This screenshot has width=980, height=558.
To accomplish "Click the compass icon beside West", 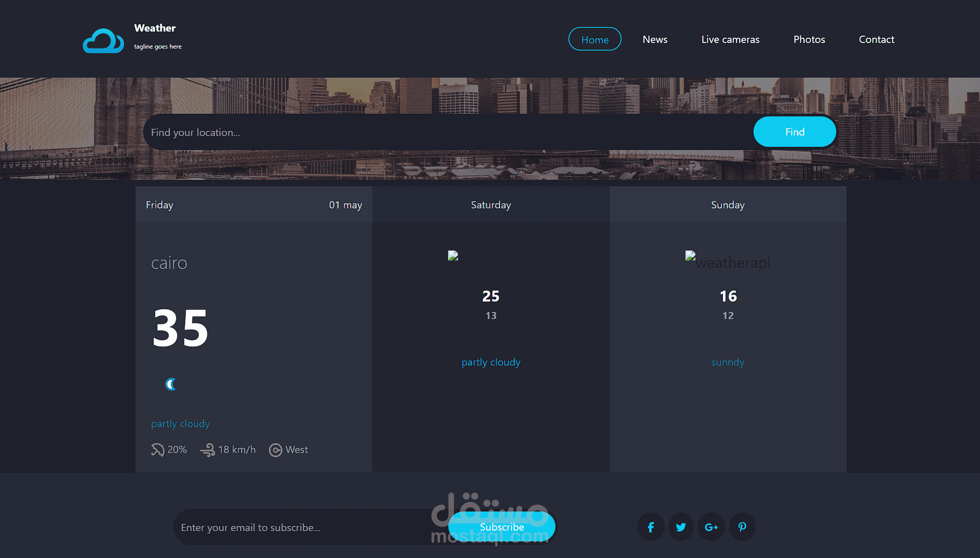I will [276, 450].
